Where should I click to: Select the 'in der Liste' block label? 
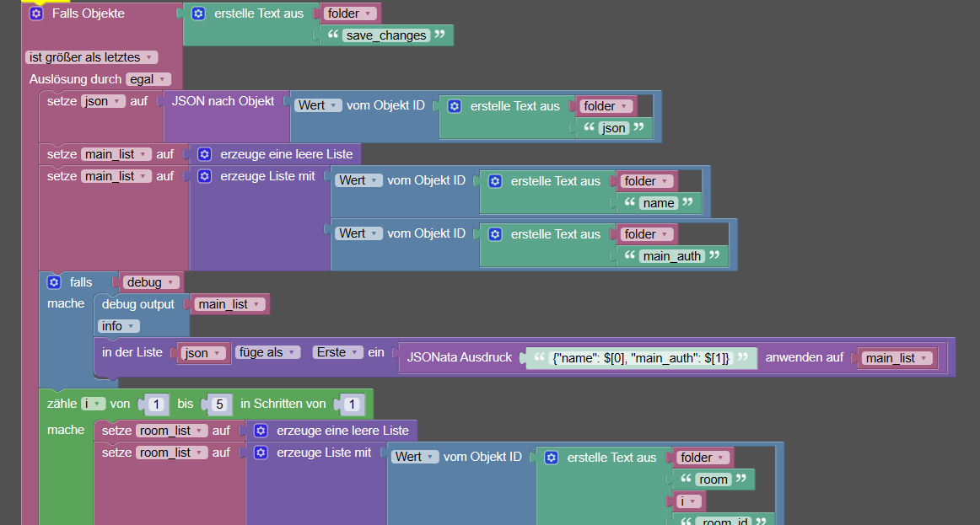132,352
